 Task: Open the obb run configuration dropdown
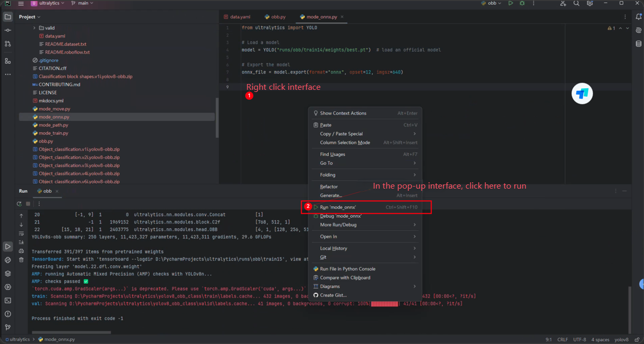coord(491,3)
